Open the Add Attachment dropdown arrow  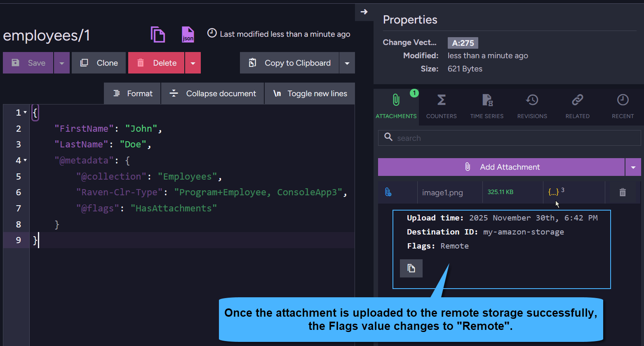pos(633,167)
